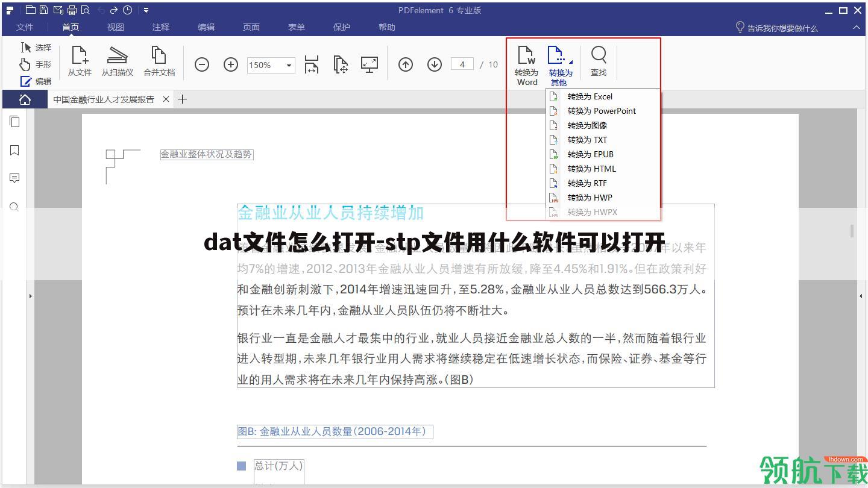
Task: Close the 中国金融行业人才发展报告 tab
Action: pyautogui.click(x=166, y=99)
